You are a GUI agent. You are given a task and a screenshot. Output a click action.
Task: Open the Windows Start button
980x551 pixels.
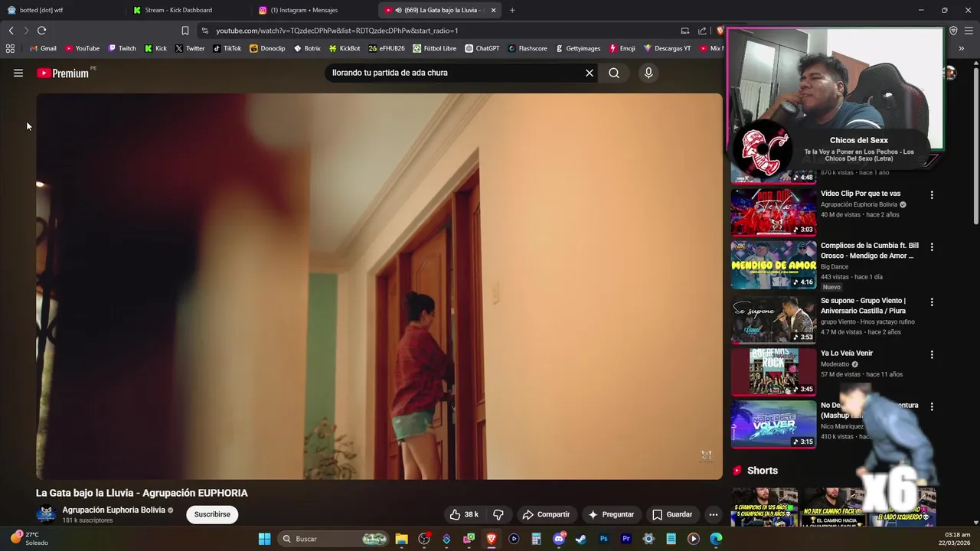[264, 539]
